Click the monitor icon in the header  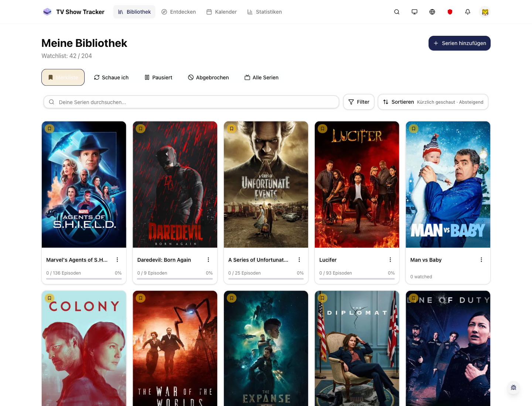pyautogui.click(x=414, y=12)
